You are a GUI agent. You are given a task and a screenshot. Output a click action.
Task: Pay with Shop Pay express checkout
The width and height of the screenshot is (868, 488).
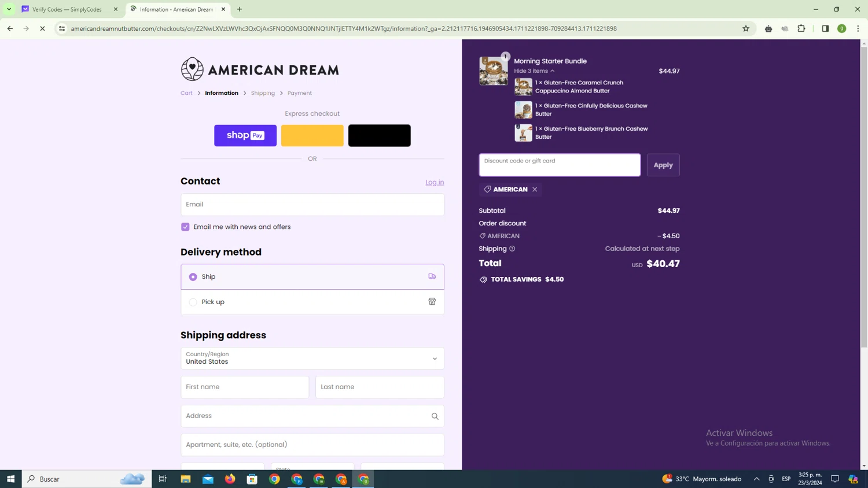click(x=245, y=135)
